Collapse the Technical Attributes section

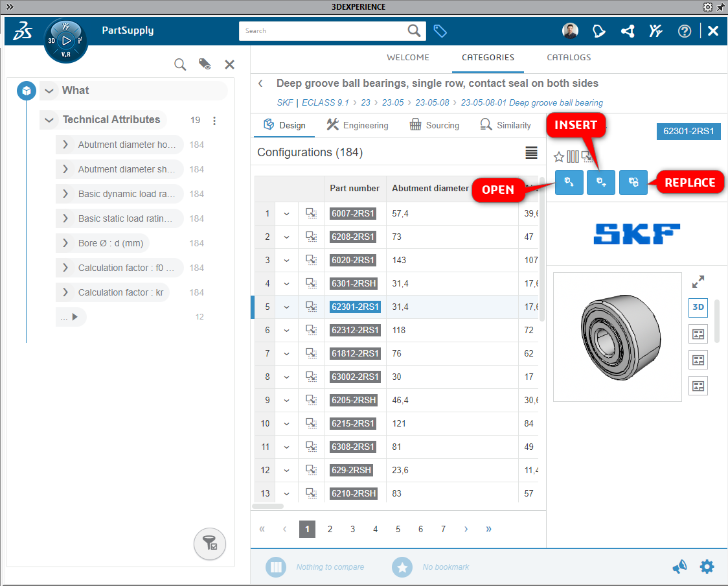(x=49, y=120)
